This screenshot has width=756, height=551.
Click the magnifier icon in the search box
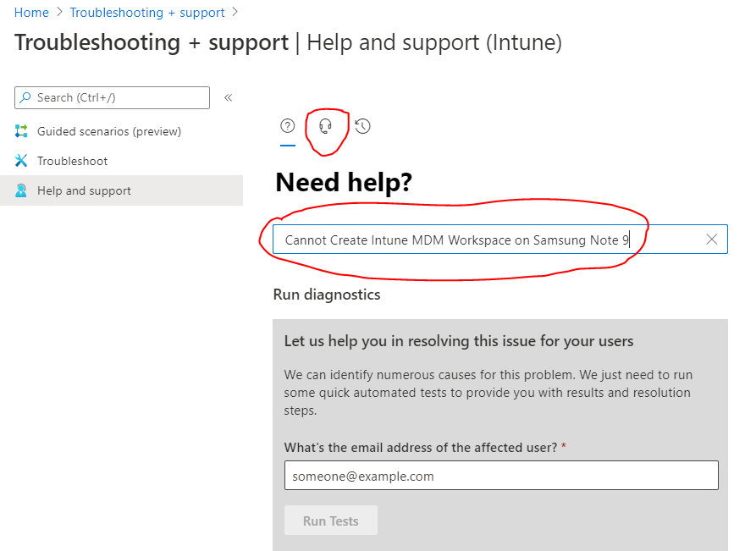[x=25, y=97]
